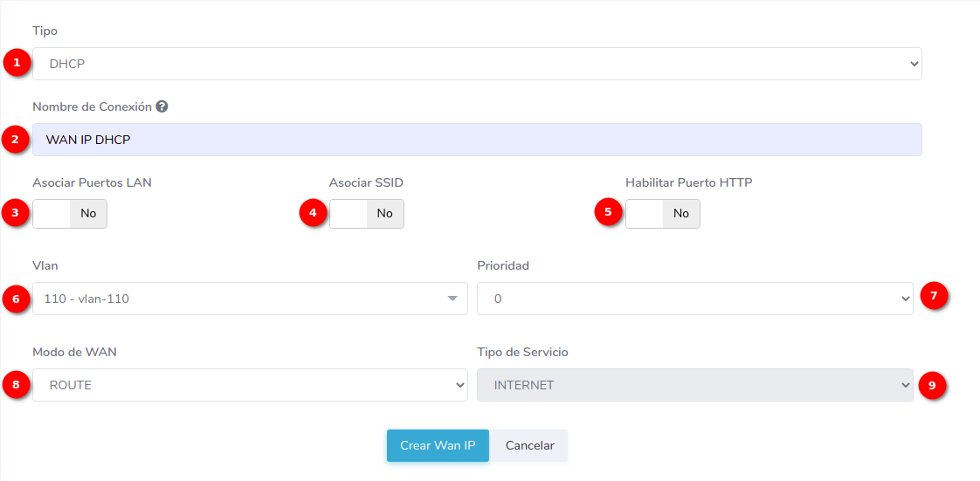The image size is (980, 481).
Task: Open the Modo de WAN dropdown
Action: (x=250, y=385)
